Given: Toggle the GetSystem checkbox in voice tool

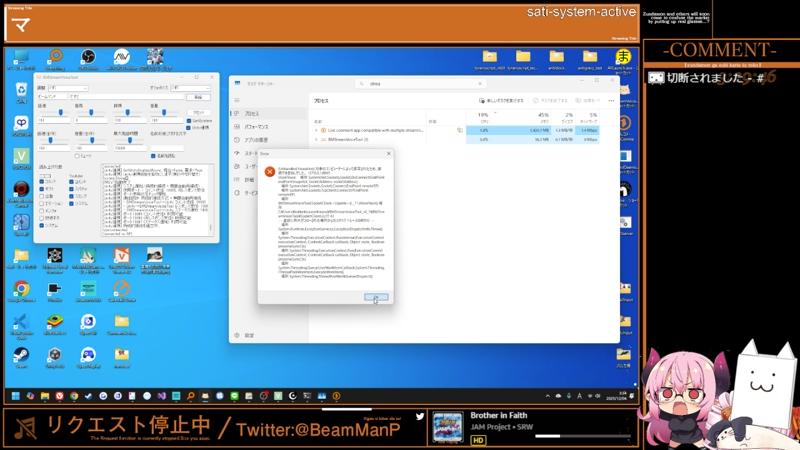Looking at the screenshot, I should (x=190, y=120).
